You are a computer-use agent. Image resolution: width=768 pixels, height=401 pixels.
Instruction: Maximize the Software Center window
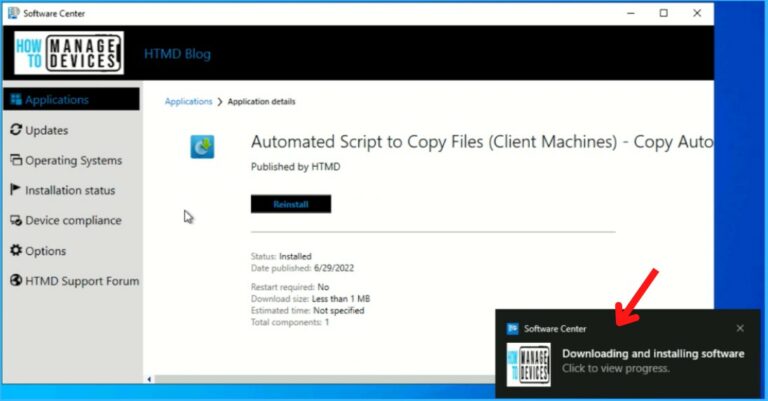click(664, 13)
